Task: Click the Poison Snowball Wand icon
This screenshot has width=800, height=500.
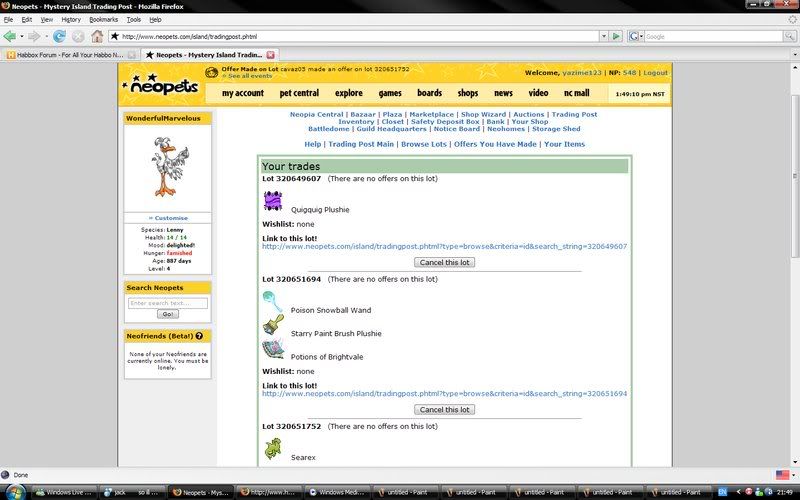Action: [273, 302]
